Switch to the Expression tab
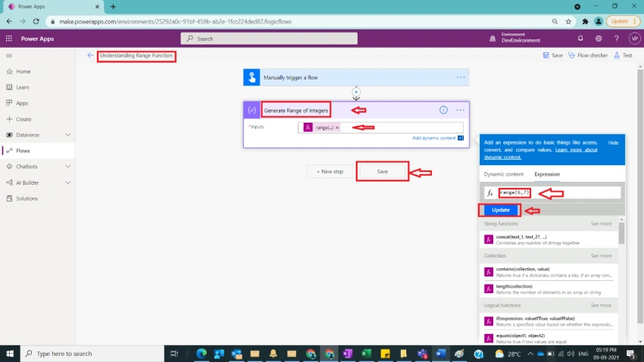Screen dimensions: 644x362 (x=547, y=174)
